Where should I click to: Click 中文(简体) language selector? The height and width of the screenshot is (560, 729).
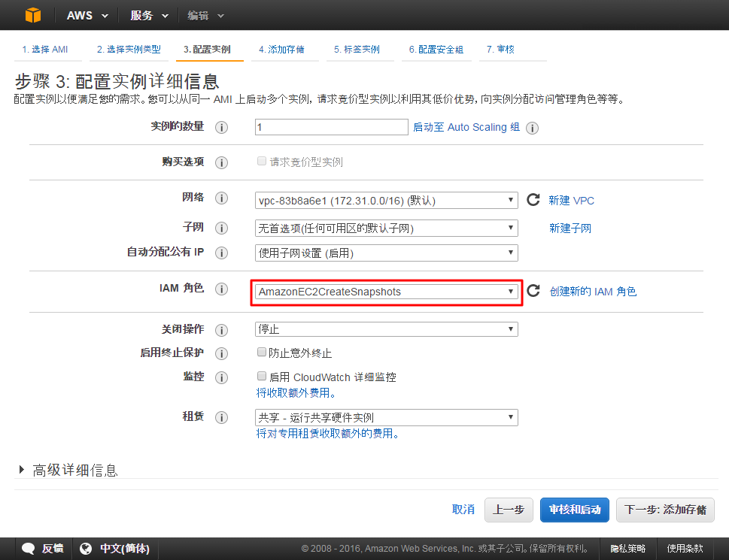[125, 549]
